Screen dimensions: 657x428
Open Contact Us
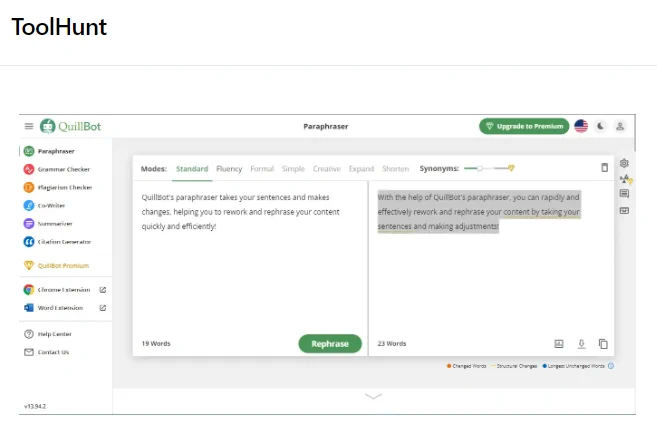(x=47, y=352)
